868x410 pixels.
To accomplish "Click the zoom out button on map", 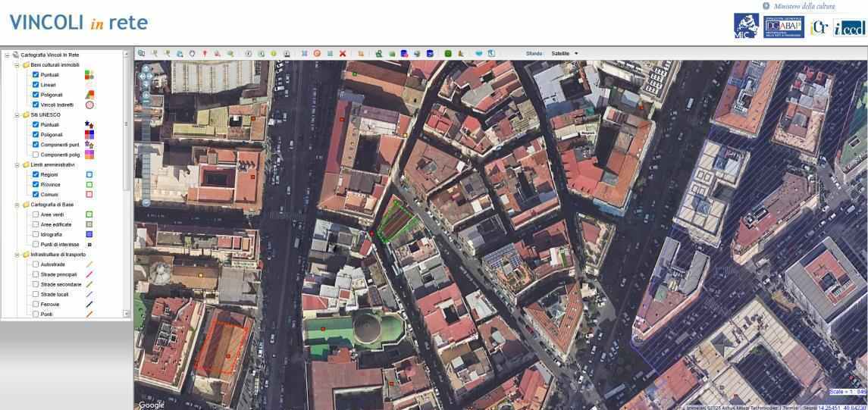I will click(x=146, y=202).
